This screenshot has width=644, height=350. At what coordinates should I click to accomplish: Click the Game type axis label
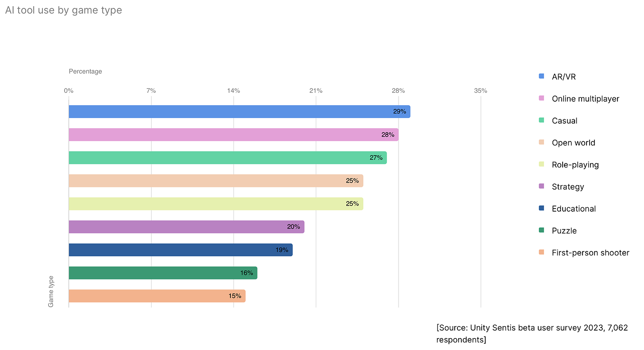(x=51, y=291)
